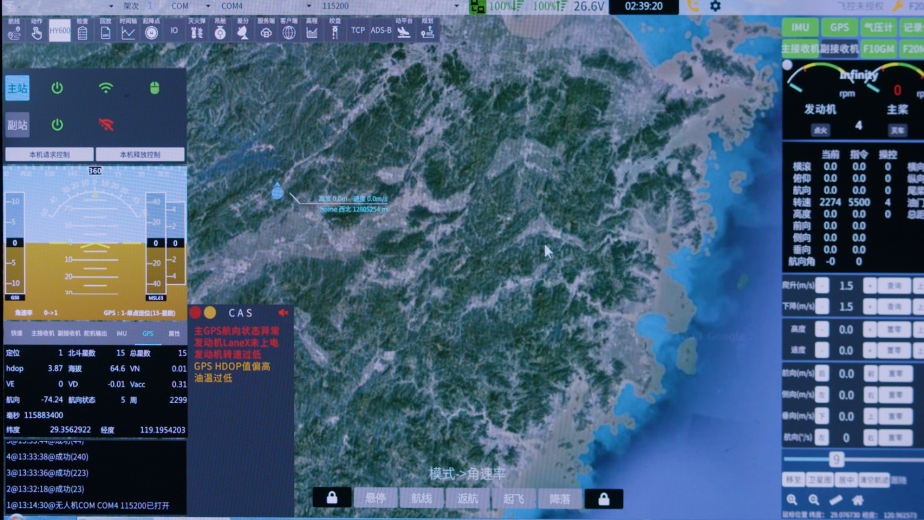
Task: Open the 客户端 client globe icon
Action: (x=288, y=30)
